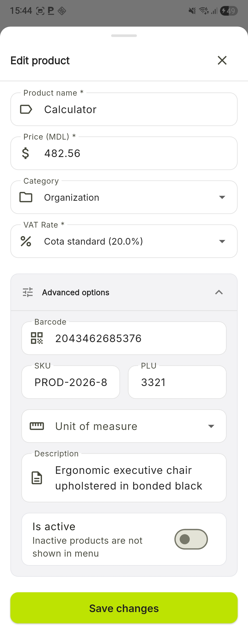
Task: Toggle the Is active switch
Action: point(191,539)
